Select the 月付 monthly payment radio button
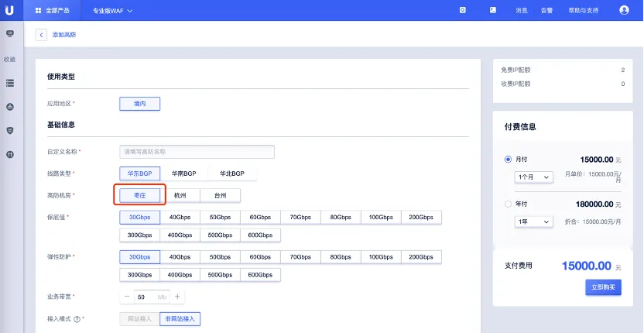Viewport: 644px width, 333px height. point(508,159)
